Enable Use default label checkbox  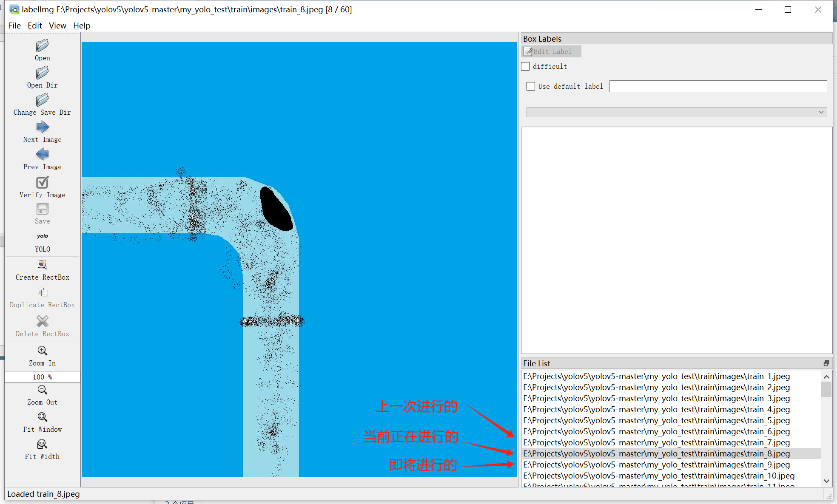[531, 86]
